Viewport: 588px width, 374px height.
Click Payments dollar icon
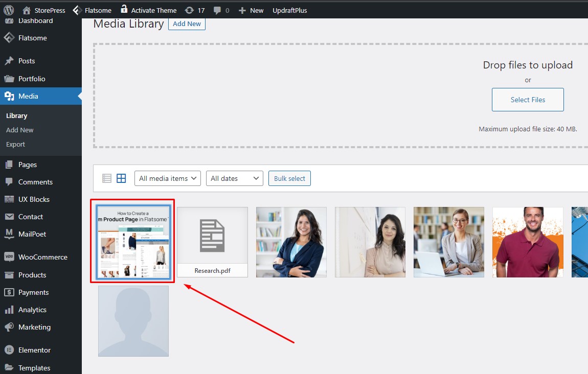9,292
